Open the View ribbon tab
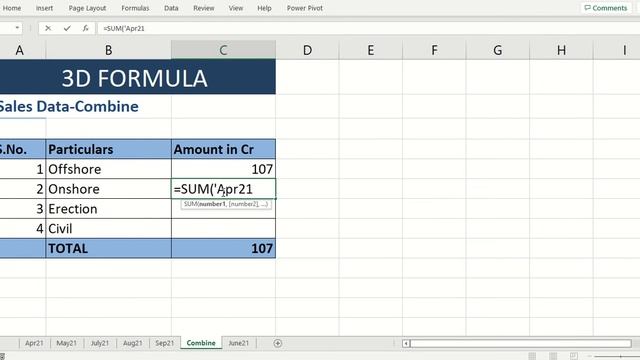 point(236,8)
